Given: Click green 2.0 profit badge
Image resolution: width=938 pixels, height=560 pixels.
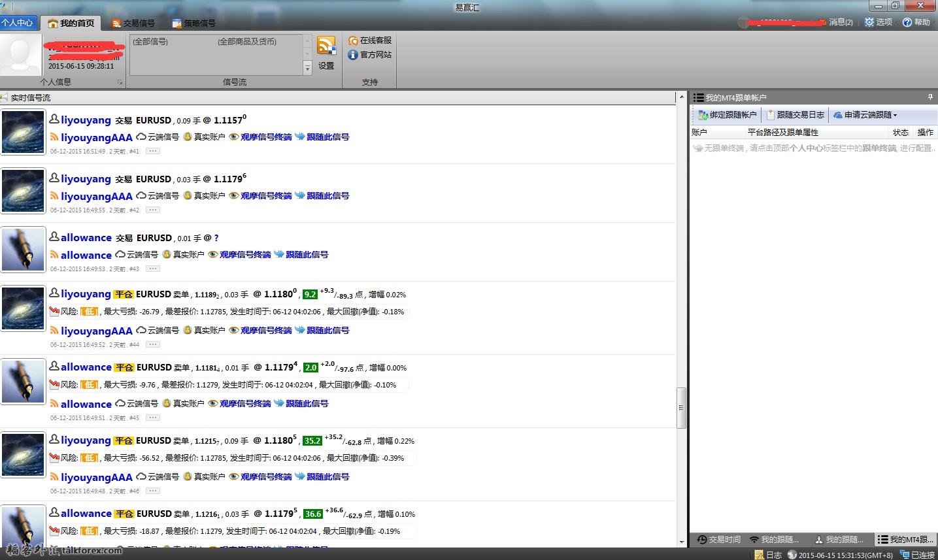Looking at the screenshot, I should pos(310,368).
